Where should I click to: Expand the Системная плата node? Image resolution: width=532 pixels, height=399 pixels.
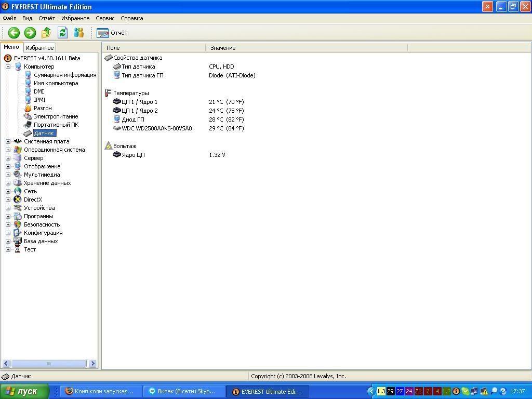(8, 141)
